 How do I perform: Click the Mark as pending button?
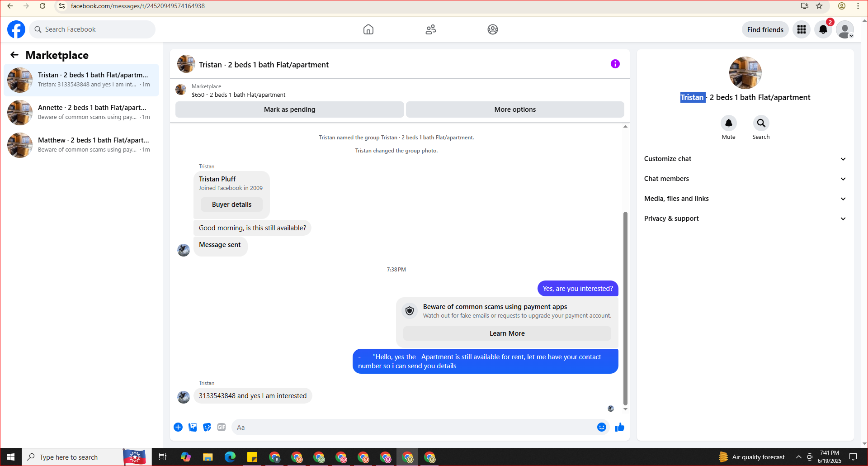[x=289, y=109]
